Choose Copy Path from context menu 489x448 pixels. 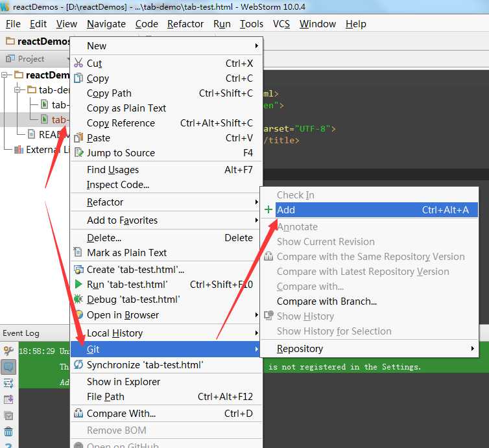pyautogui.click(x=166, y=93)
